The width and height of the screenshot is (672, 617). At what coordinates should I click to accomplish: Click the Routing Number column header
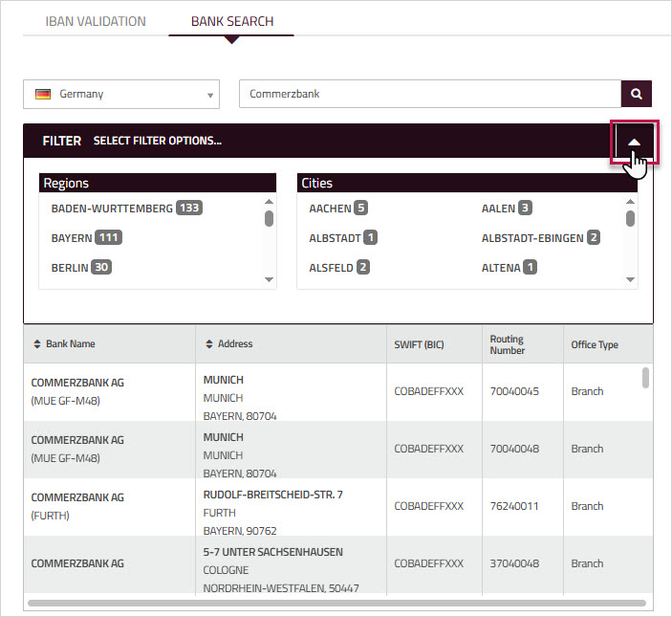coord(508,344)
